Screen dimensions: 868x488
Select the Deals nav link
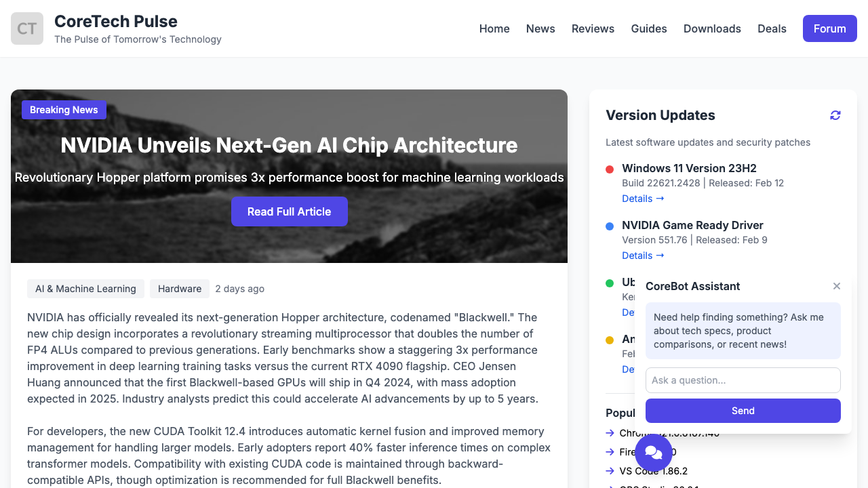772,28
